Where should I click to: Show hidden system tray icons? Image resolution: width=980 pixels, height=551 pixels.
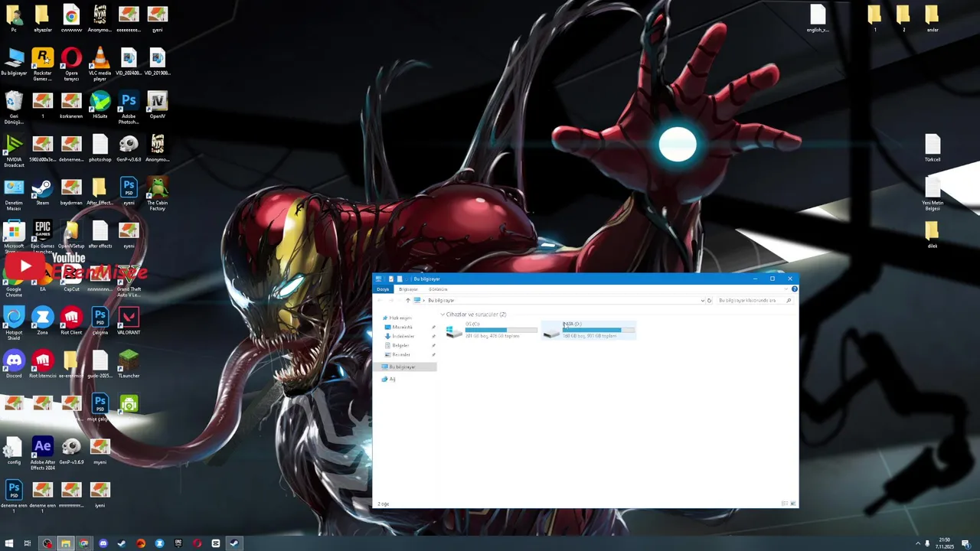point(917,543)
